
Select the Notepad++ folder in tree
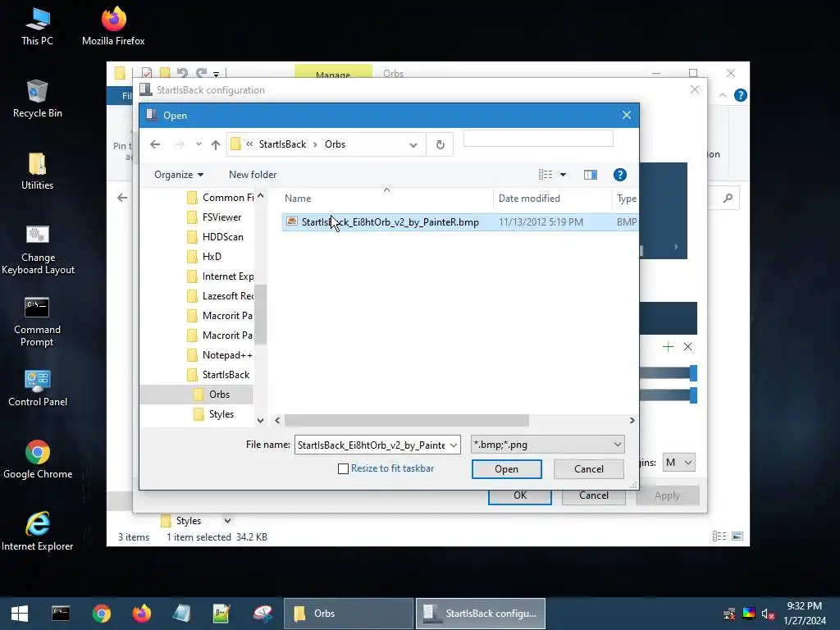[220, 355]
